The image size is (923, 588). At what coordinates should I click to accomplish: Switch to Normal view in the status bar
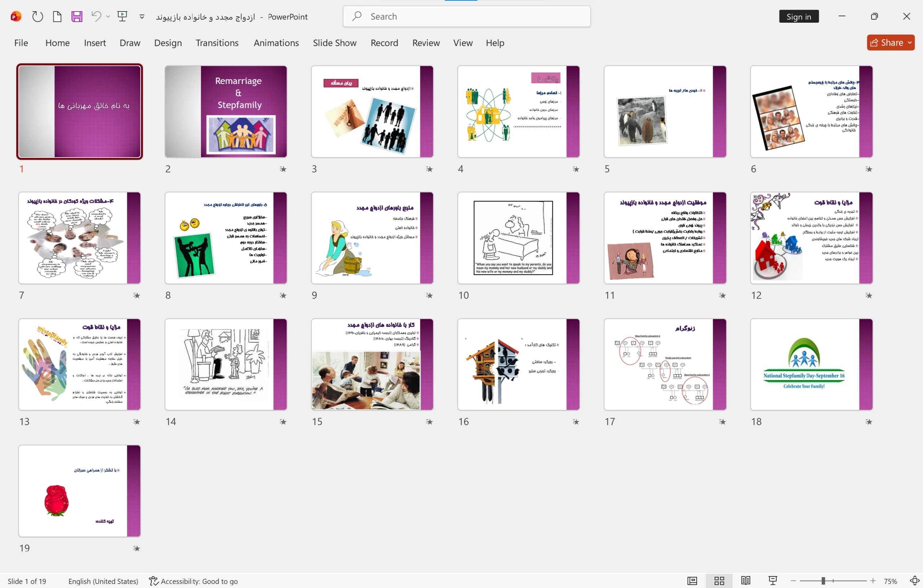point(692,581)
